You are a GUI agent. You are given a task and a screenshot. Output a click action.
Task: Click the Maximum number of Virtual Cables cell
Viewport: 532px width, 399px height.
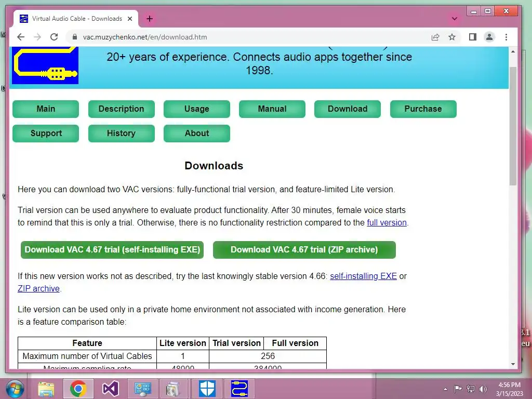tap(87, 356)
